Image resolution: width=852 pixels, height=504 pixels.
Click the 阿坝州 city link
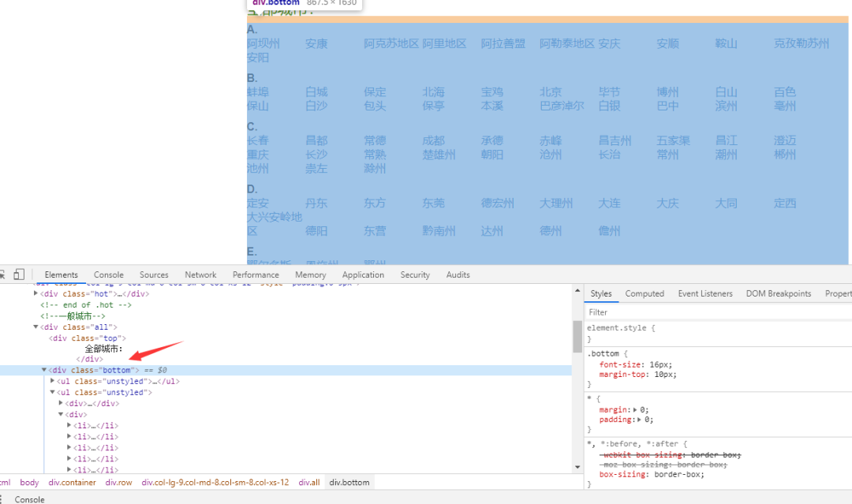coord(263,43)
